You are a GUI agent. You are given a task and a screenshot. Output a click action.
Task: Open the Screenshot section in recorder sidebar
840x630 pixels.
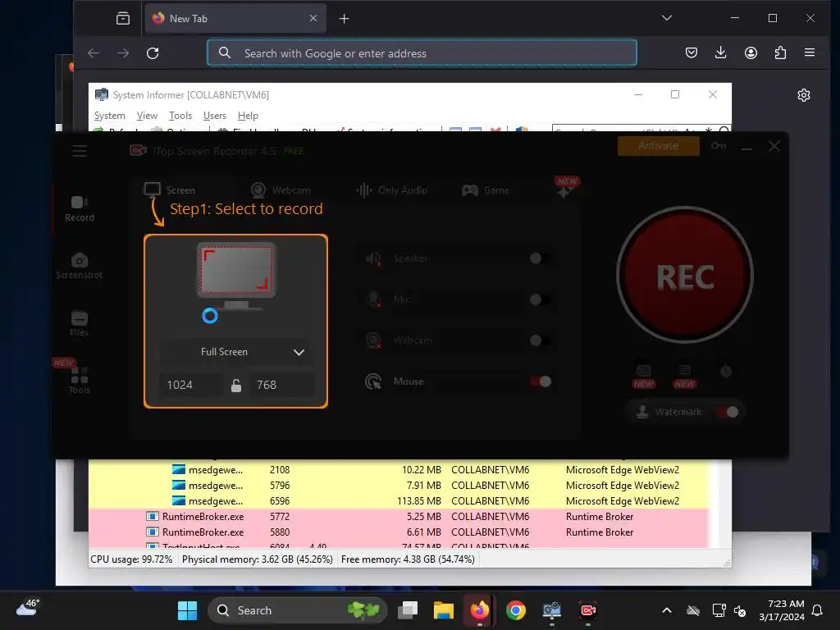80,267
